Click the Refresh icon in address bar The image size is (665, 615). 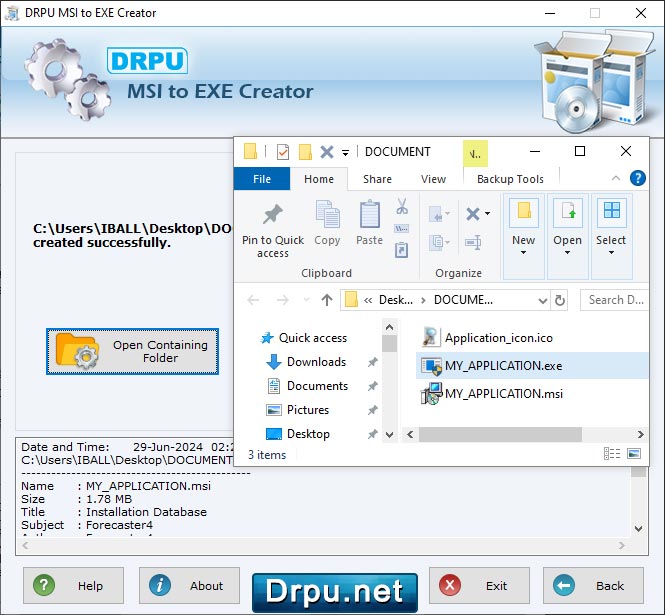(x=559, y=300)
